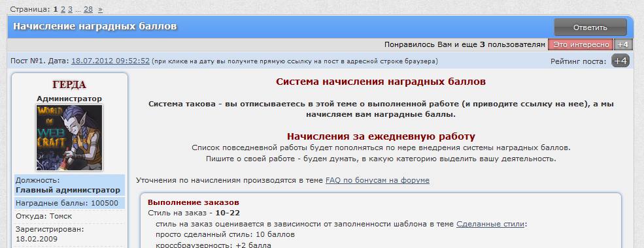Click the 'Главный администратор' position text
644x248 pixels.
[x=68, y=190]
